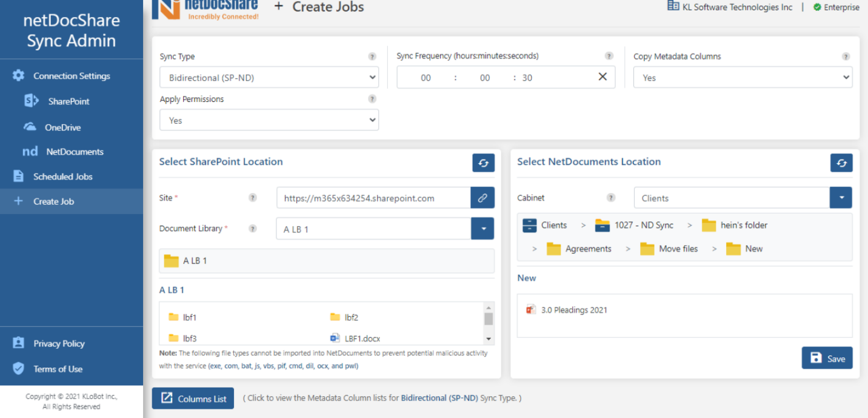Click the file list scrollbar up arrow
Viewport: 868px width, 418px height.
(489, 308)
